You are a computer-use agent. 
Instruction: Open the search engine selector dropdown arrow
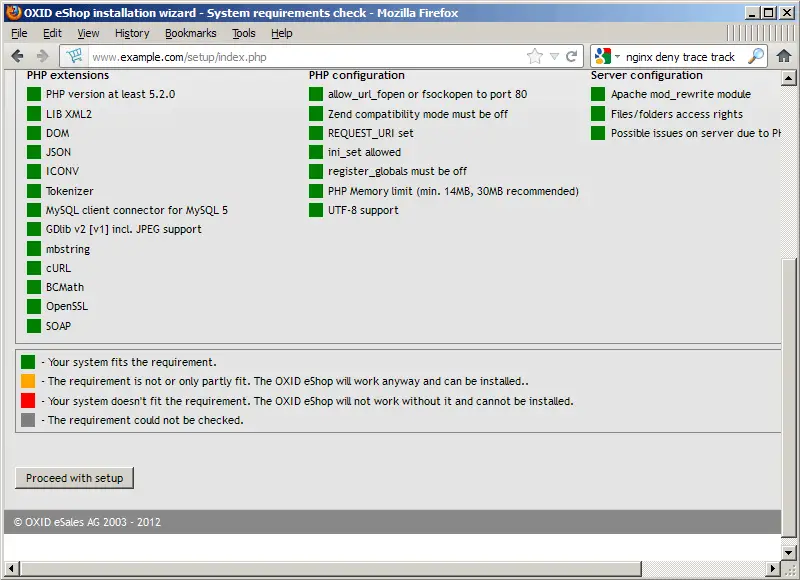point(617,57)
